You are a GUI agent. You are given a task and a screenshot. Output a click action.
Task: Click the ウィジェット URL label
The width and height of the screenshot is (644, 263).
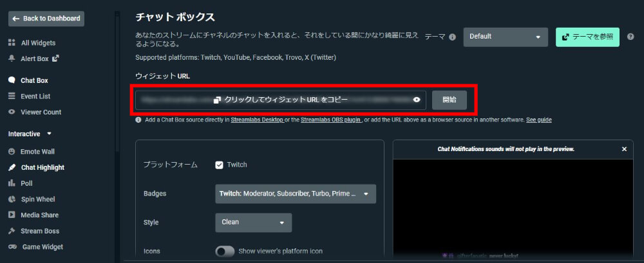click(163, 76)
